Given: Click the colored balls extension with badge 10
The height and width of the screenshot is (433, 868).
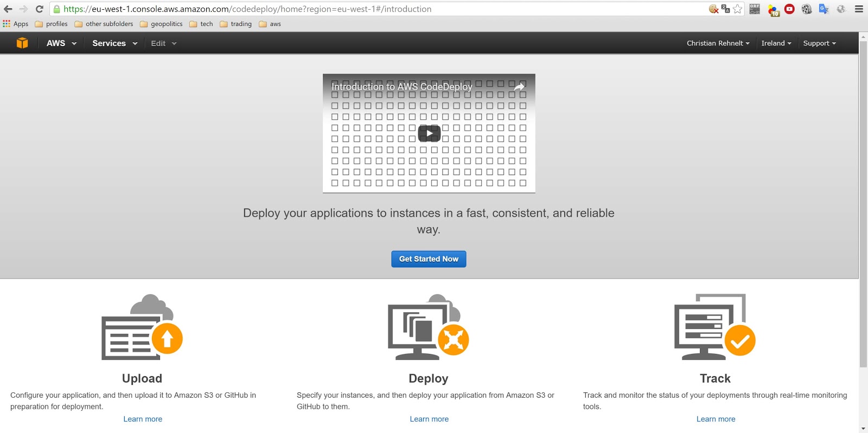Looking at the screenshot, I should point(773,9).
